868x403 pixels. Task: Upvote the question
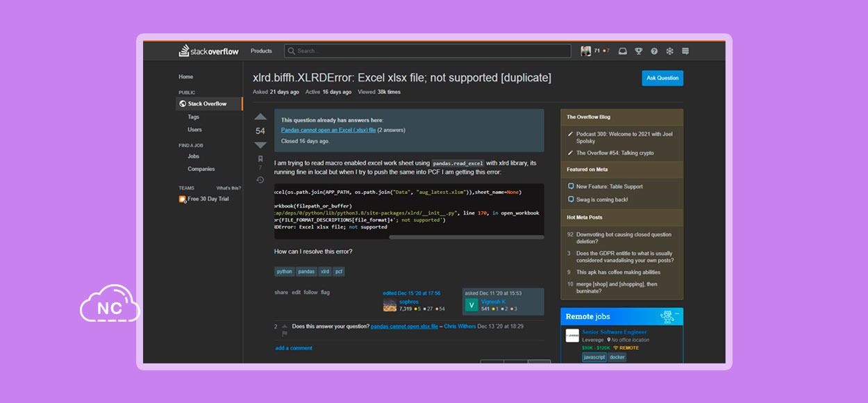pos(260,117)
